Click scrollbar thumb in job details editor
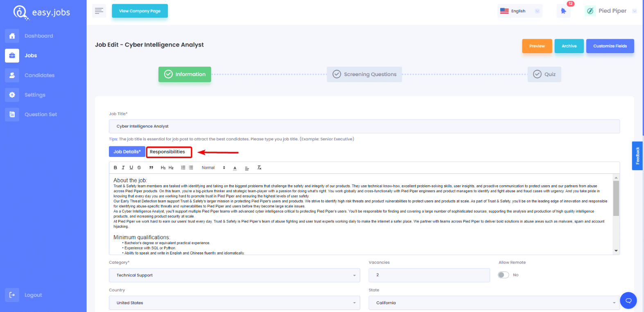Screen dimensions: 644x312 click(x=616, y=198)
